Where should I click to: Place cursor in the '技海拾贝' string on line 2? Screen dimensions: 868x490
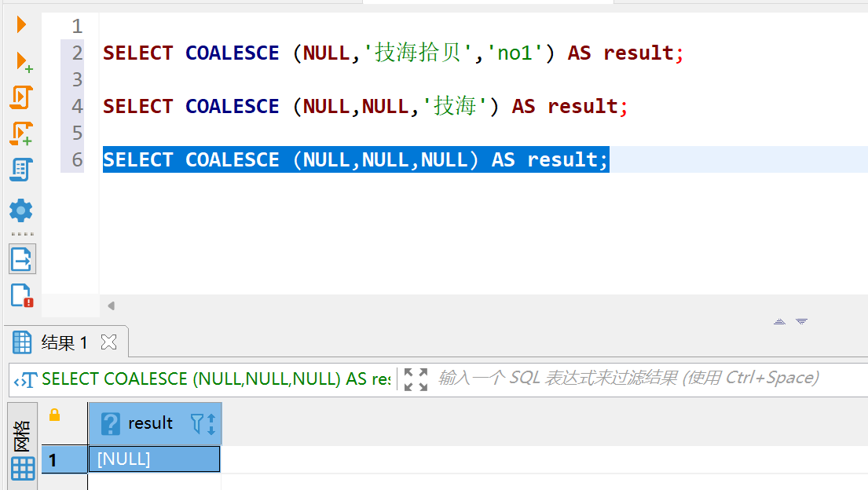coord(418,53)
